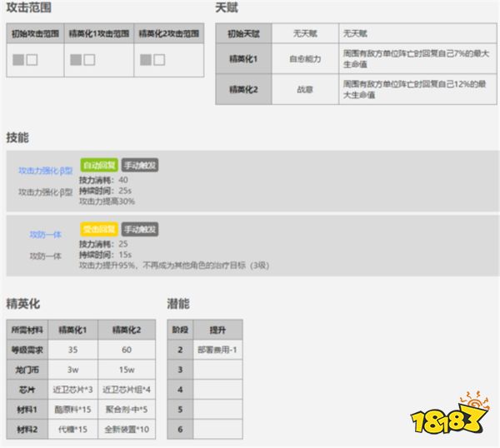Click 手动触发 tag beside the 受击回复 tag
500x448 pixels.
(x=140, y=229)
